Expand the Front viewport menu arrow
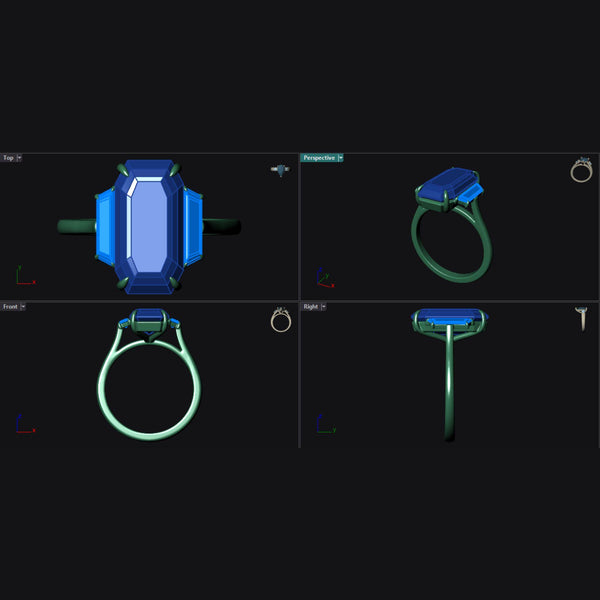Viewport: 600px width, 600px height. [23, 307]
